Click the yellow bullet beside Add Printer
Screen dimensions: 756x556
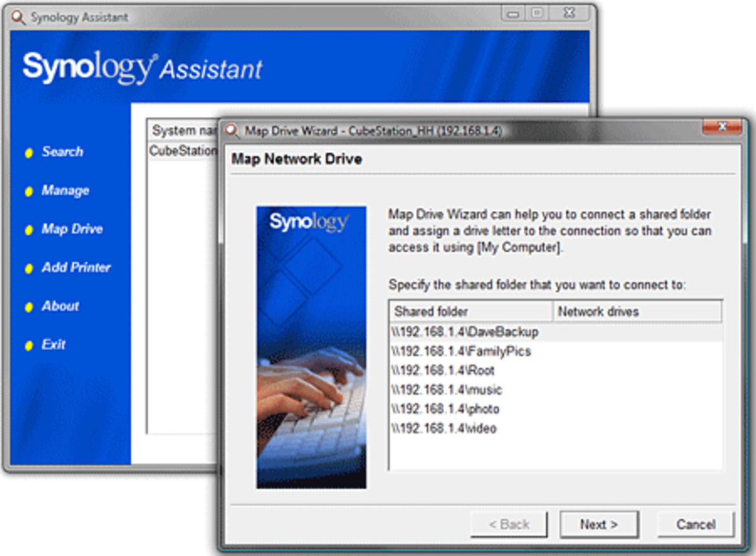(x=29, y=269)
